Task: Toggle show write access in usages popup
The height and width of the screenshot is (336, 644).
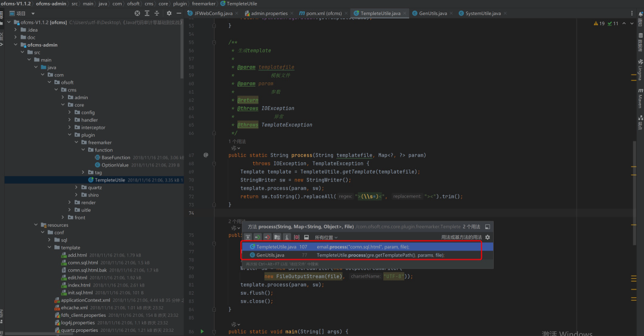Action: click(x=267, y=238)
